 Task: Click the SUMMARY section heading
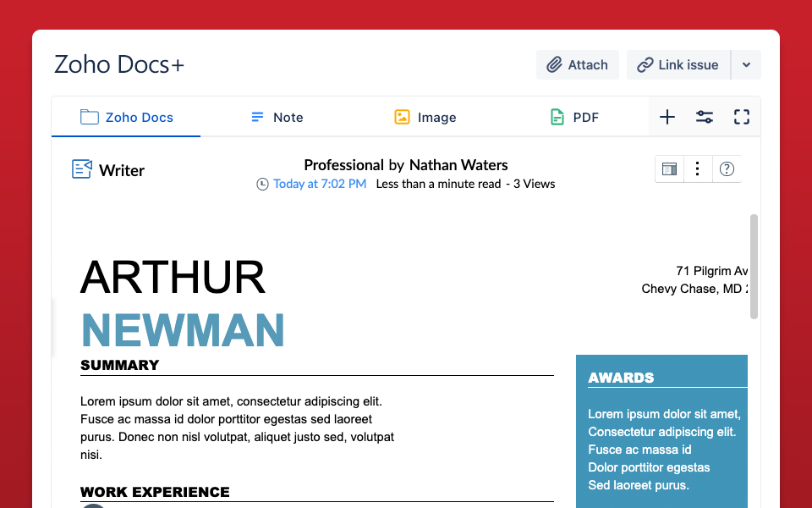(x=119, y=365)
